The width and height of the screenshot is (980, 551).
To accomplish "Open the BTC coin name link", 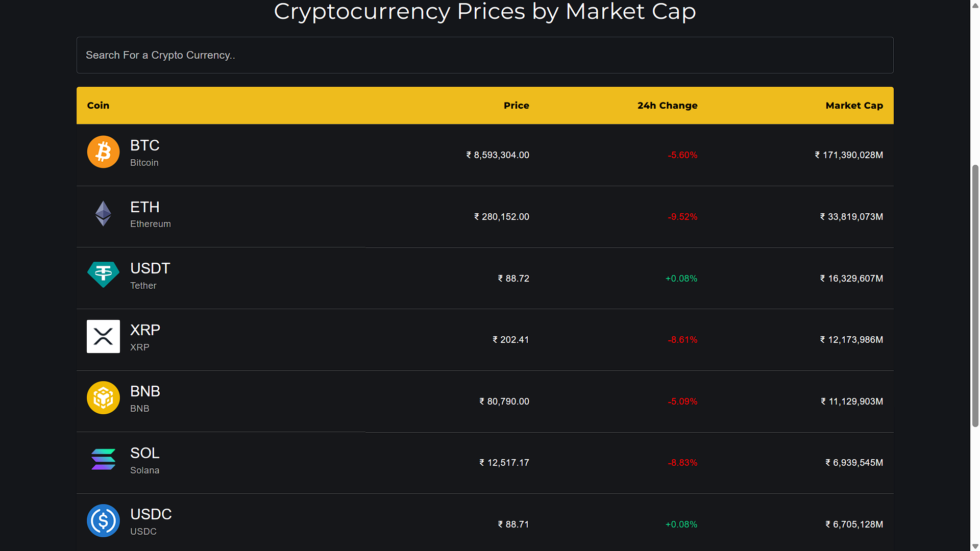I will coord(145,145).
